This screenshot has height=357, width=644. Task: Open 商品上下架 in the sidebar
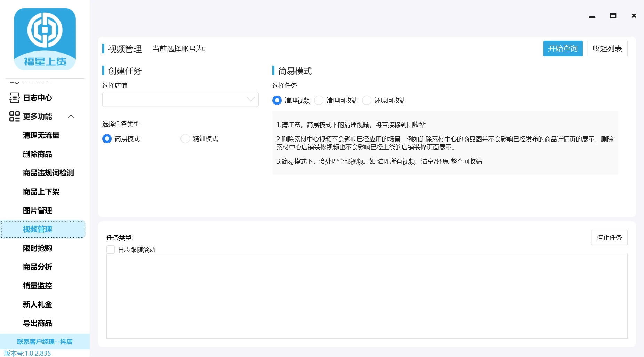[41, 192]
